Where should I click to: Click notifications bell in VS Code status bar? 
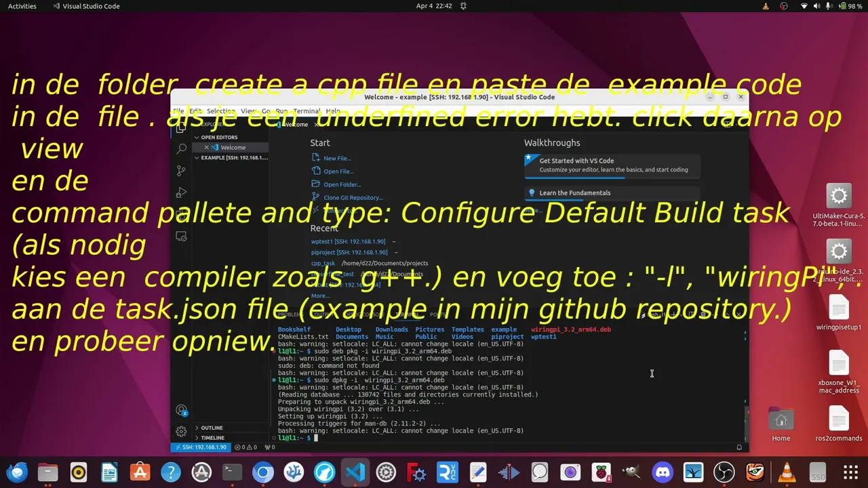pos(739,447)
